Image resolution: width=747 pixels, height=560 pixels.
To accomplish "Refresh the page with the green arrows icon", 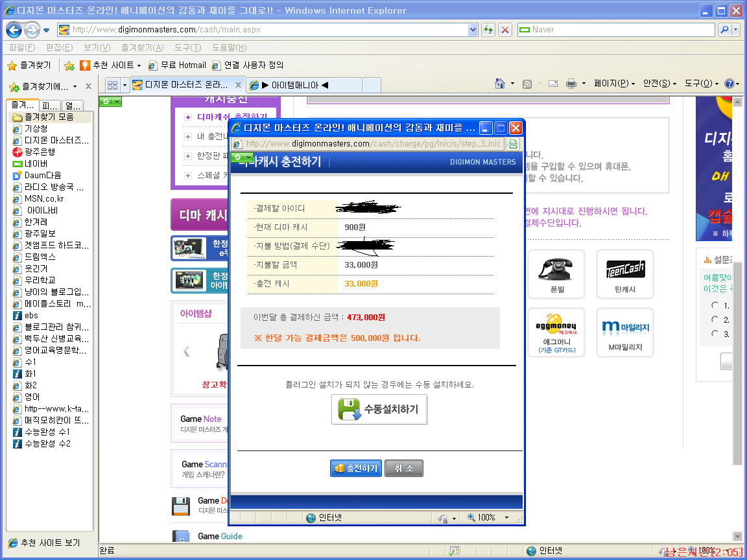I will coord(488,30).
